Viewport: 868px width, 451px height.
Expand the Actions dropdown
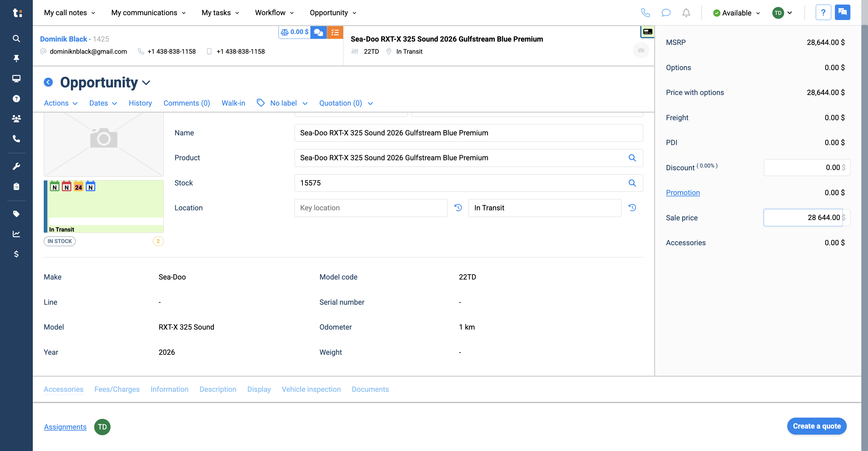click(x=61, y=103)
